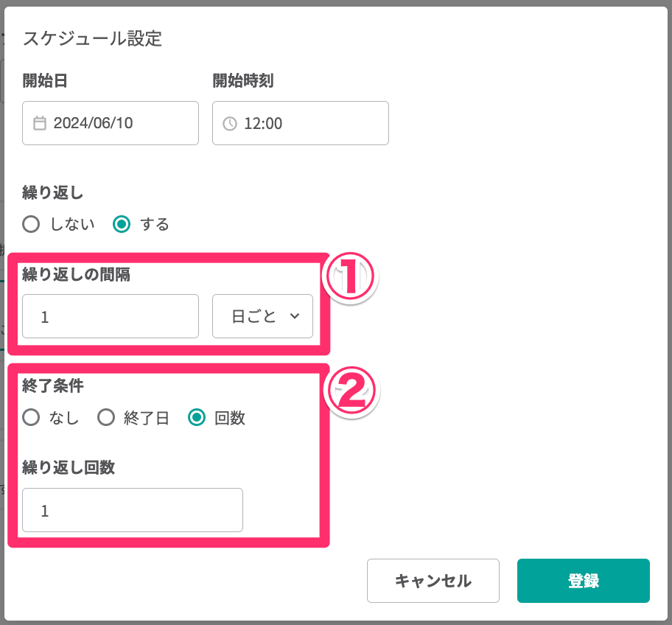This screenshot has width=672, height=625.
Task: Click the スケジュール設定 dialog title
Action: pyautogui.click(x=92, y=38)
